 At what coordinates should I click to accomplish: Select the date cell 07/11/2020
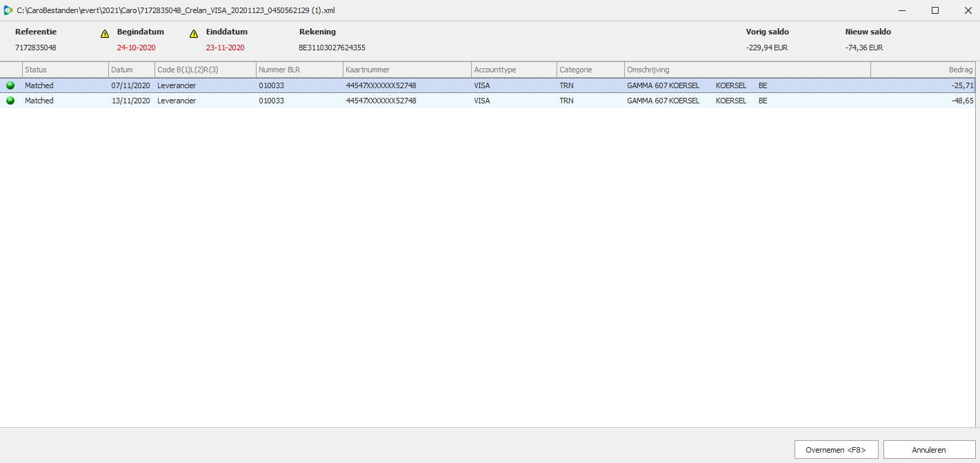130,85
